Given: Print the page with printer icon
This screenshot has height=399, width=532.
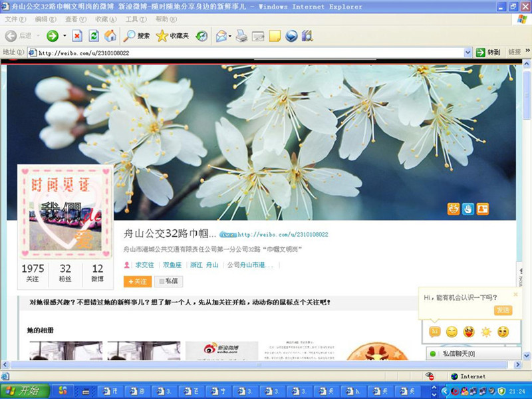Looking at the screenshot, I should coord(241,36).
